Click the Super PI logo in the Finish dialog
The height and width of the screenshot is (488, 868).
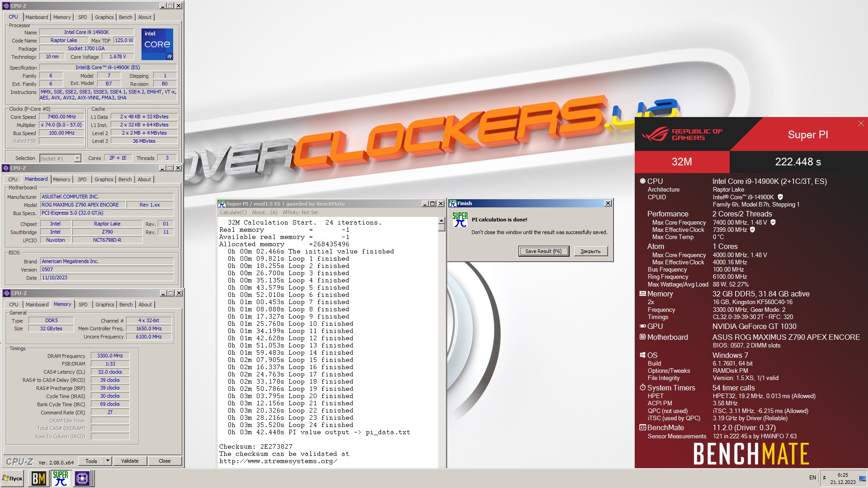[x=460, y=219]
